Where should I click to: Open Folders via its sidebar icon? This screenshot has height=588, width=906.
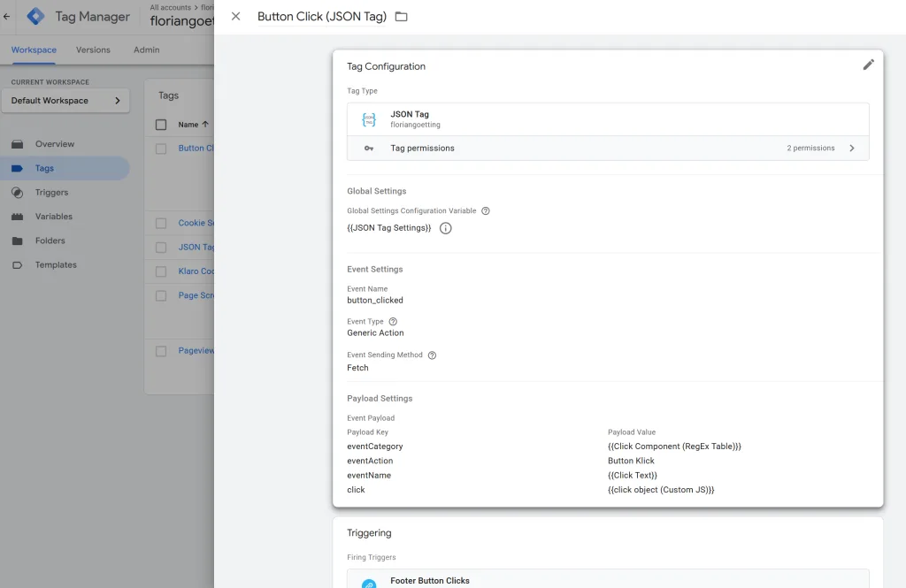[x=18, y=241]
